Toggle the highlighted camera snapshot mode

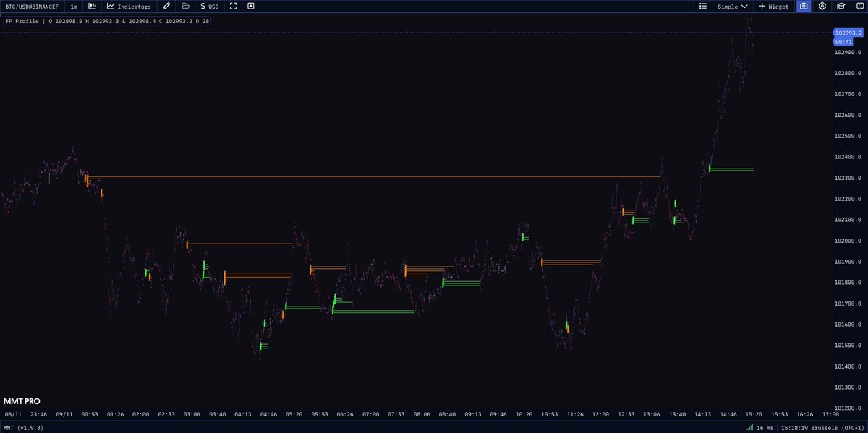coord(803,6)
